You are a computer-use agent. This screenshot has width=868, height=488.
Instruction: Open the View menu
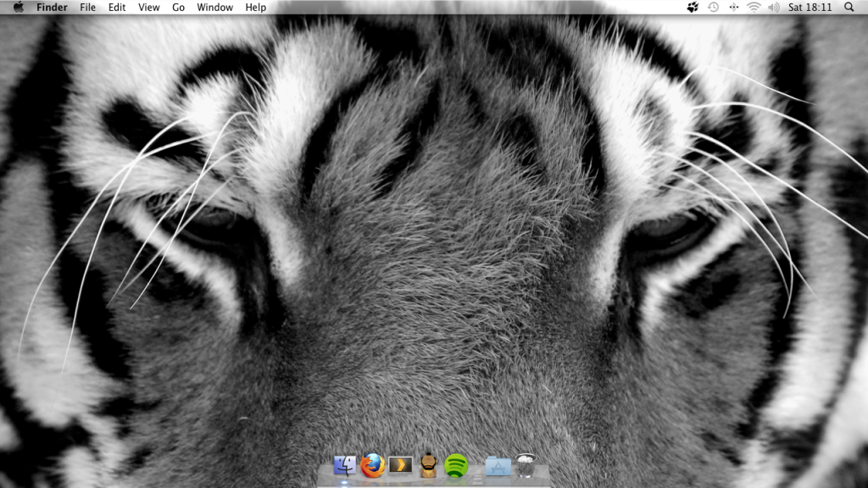147,7
